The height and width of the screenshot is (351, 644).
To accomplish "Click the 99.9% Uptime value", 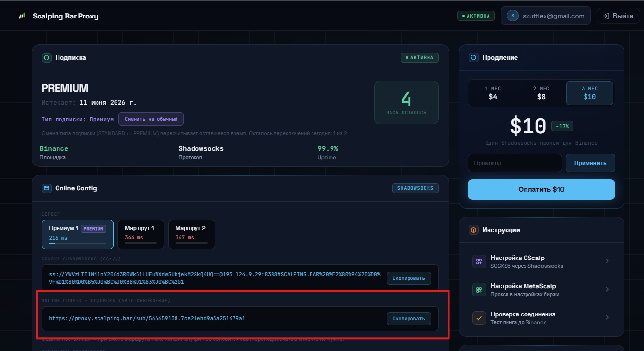I will (328, 148).
